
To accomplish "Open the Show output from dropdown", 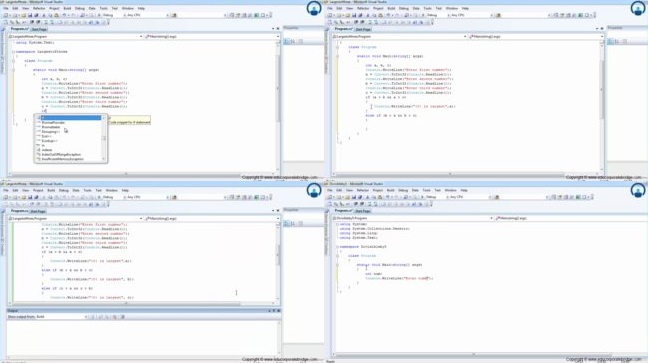I will tap(48, 317).
